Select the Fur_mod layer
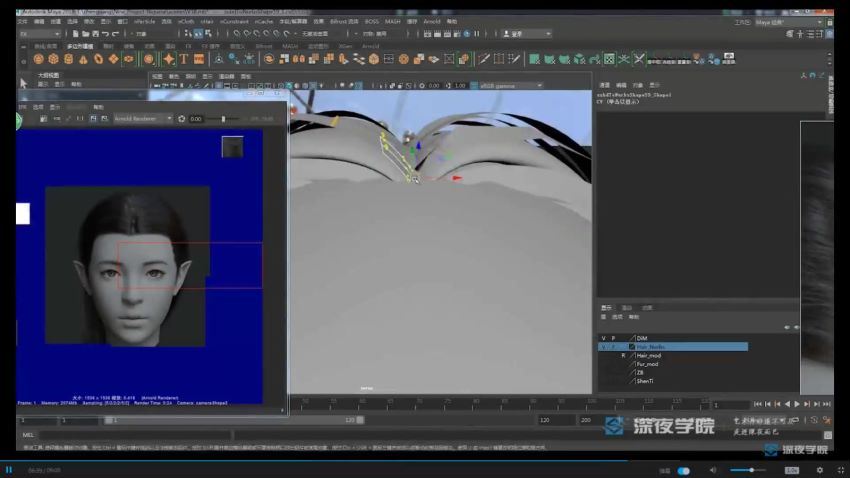 [x=647, y=364]
